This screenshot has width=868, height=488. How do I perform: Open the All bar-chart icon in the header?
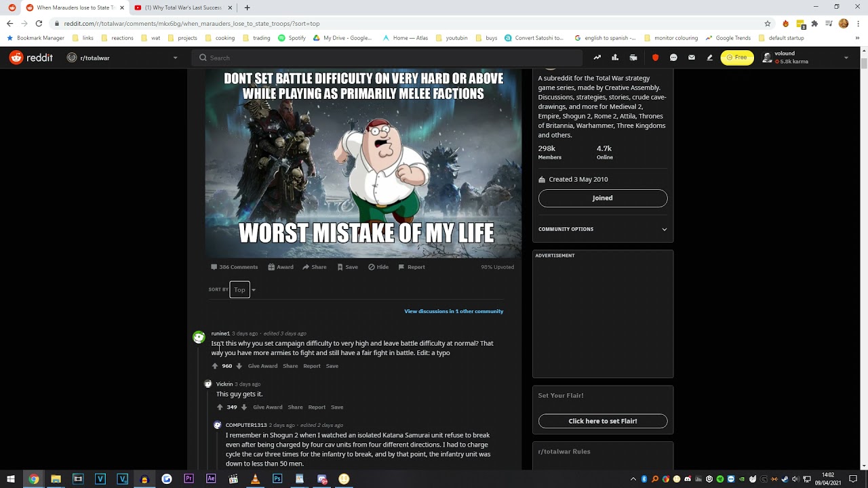tap(615, 58)
